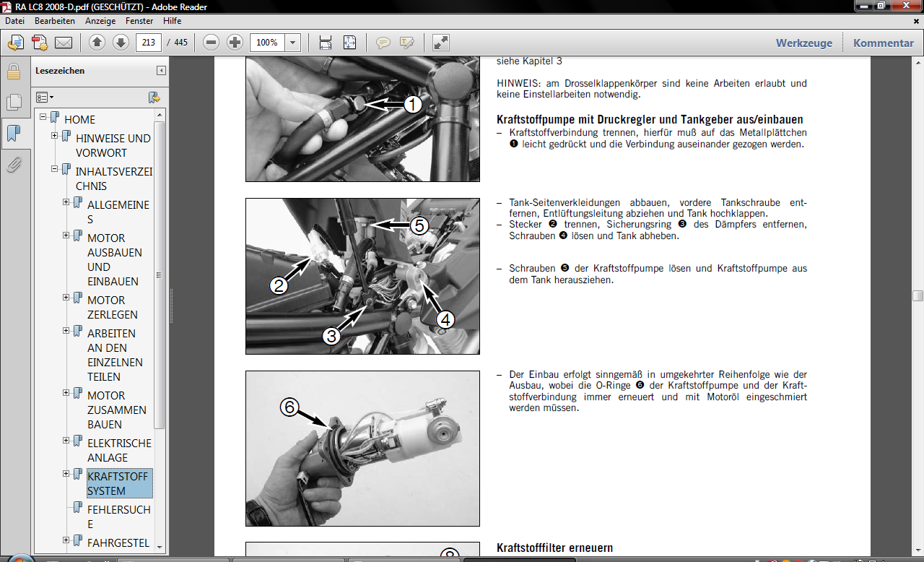This screenshot has width=924, height=562.
Task: Go to previous page with up arrow
Action: 97,43
